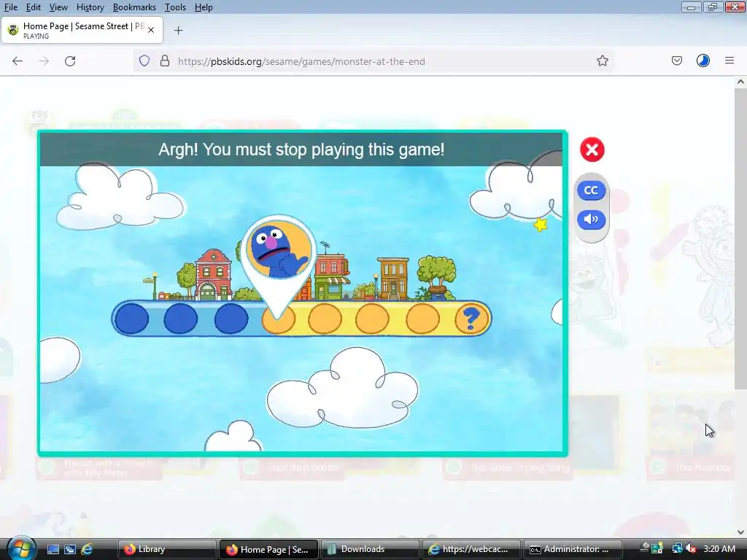Open the View menu

tap(58, 7)
